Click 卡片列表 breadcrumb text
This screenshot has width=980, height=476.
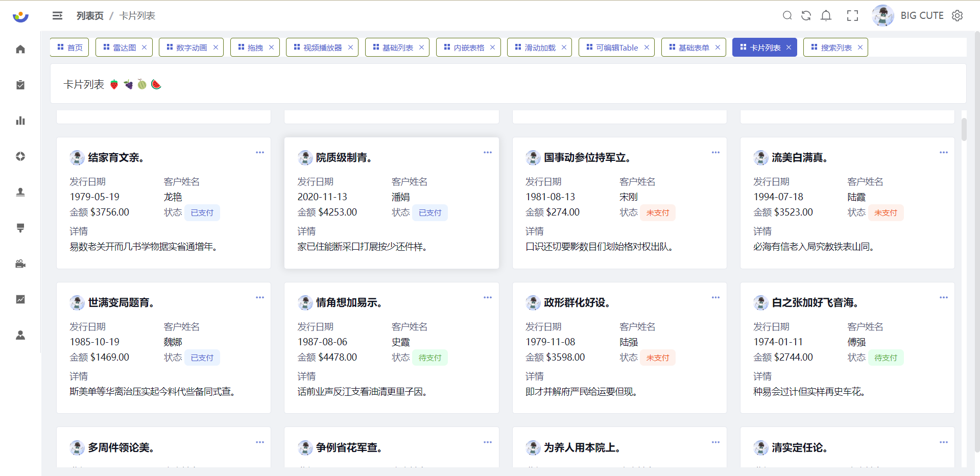(137, 16)
